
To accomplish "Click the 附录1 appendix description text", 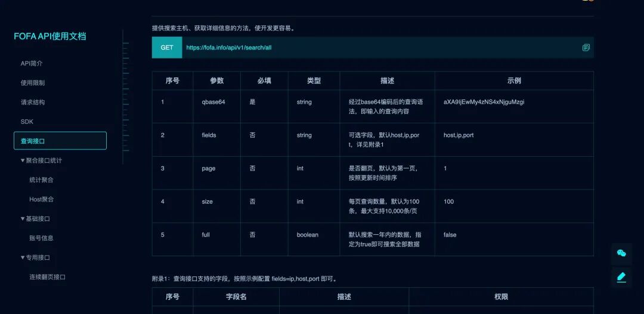I will pos(245,279).
